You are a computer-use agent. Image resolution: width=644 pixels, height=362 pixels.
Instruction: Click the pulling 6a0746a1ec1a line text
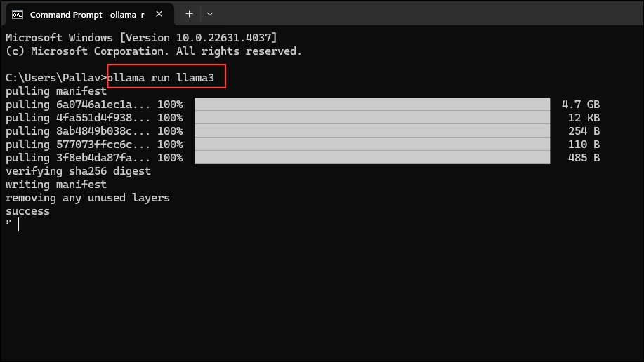pyautogui.click(x=78, y=105)
